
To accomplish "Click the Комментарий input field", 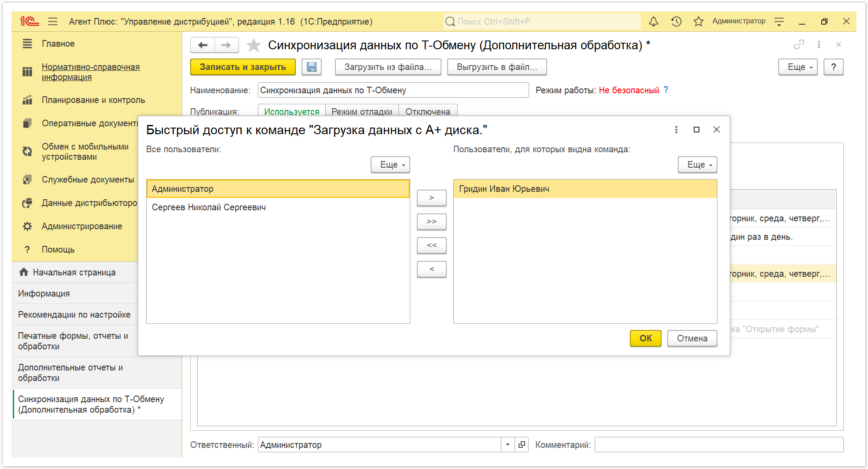I will pyautogui.click(x=719, y=444).
